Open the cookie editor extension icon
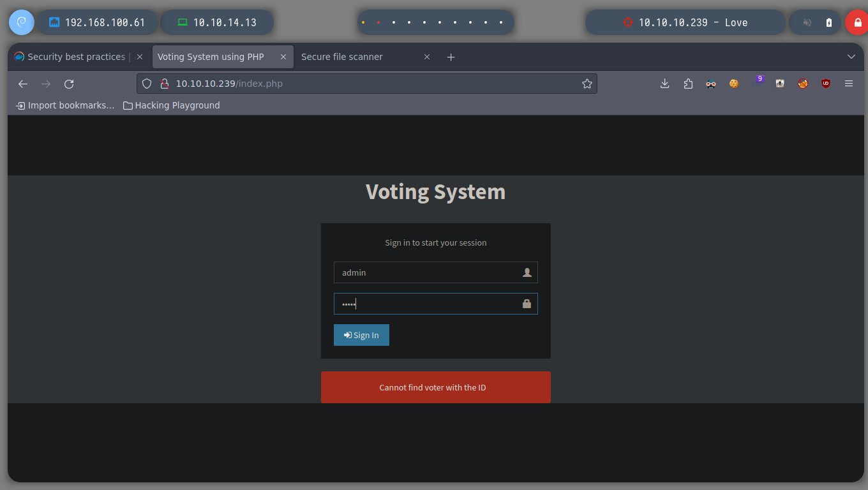 (x=734, y=84)
